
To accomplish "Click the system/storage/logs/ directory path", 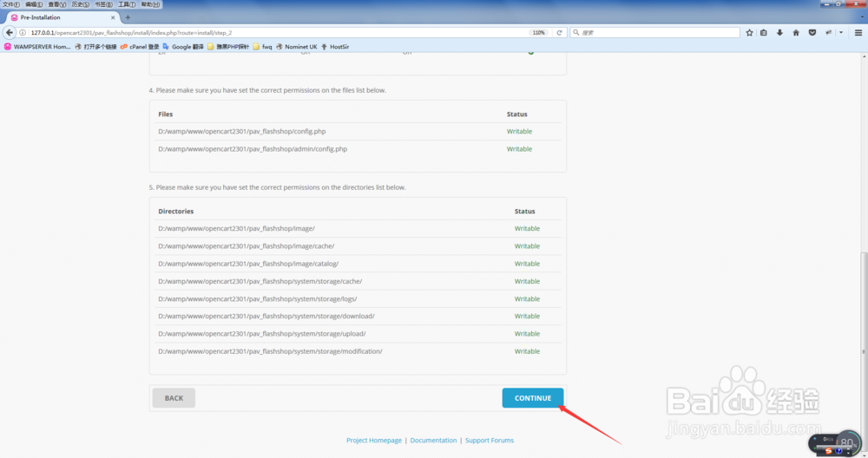I will 258,299.
